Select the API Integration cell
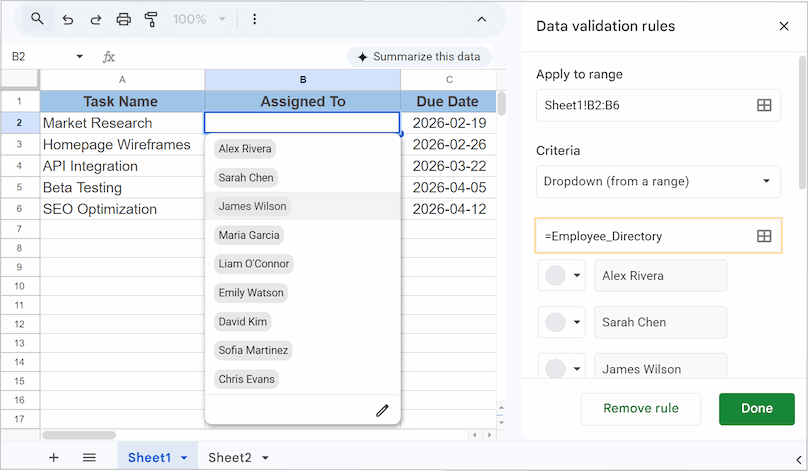This screenshot has width=808, height=471. 122,166
